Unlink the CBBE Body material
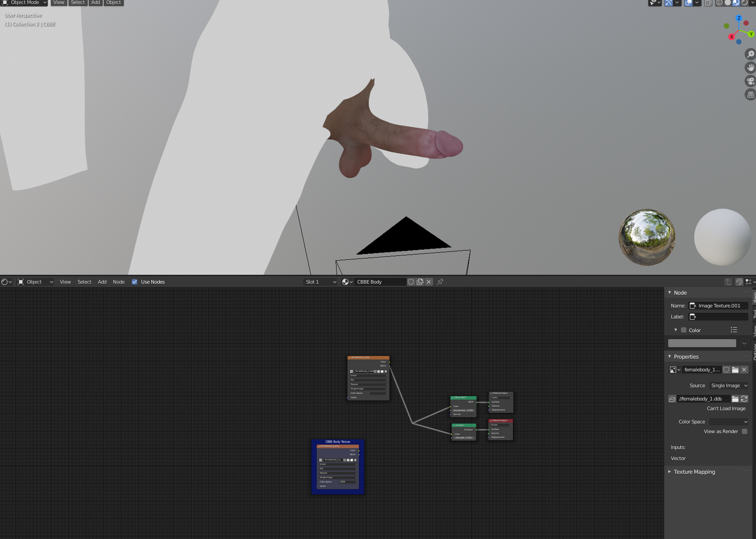756x539 pixels. (429, 282)
